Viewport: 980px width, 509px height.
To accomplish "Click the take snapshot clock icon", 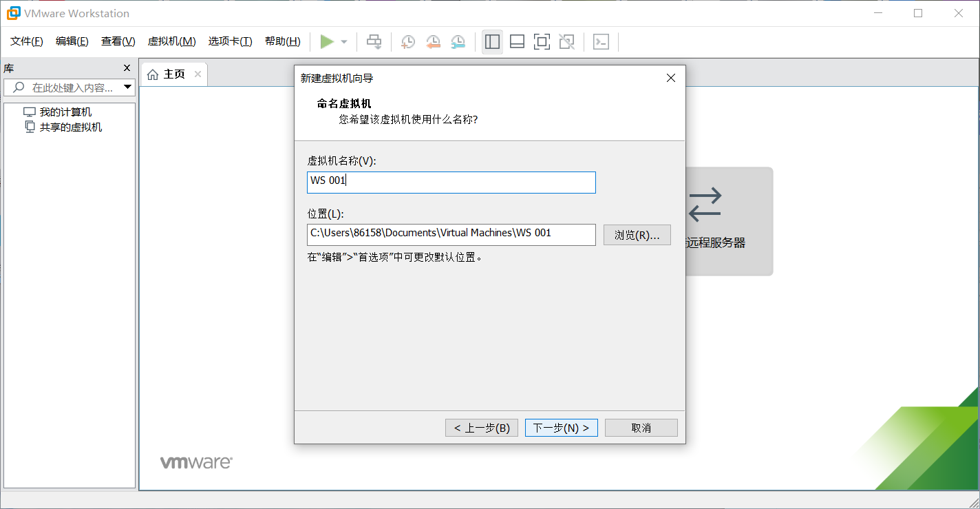I will click(x=408, y=42).
